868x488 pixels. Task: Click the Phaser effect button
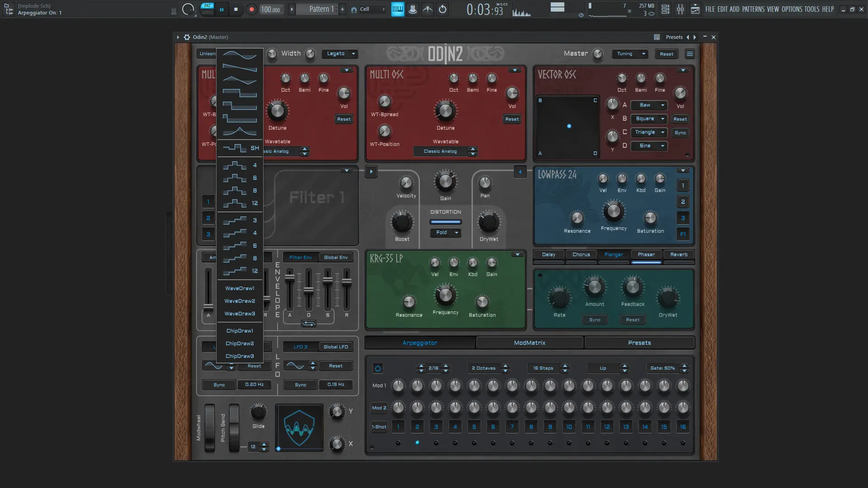click(x=646, y=254)
